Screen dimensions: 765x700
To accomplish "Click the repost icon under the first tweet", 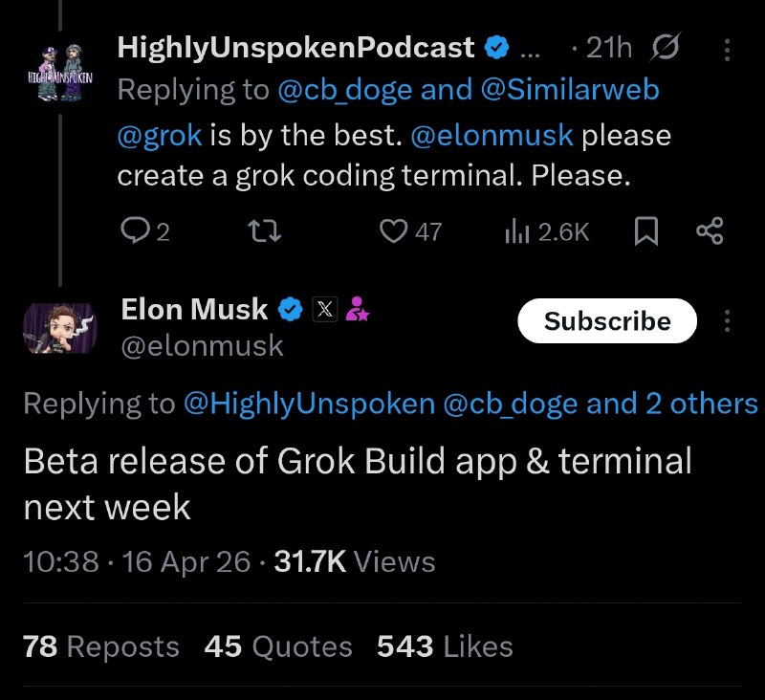I will [x=266, y=230].
